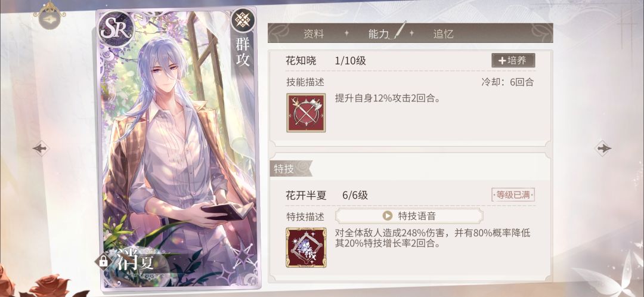
Task: Click the 花开半夏 skill title
Action: tap(306, 196)
